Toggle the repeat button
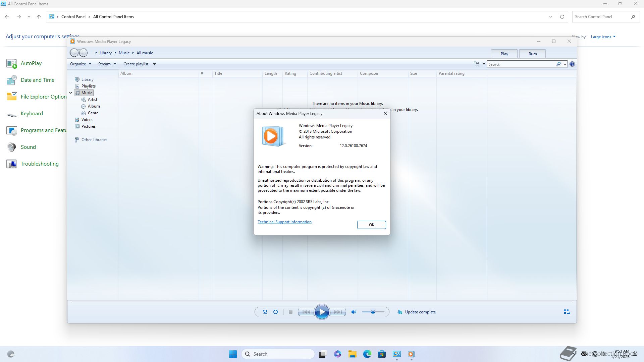 (x=275, y=312)
